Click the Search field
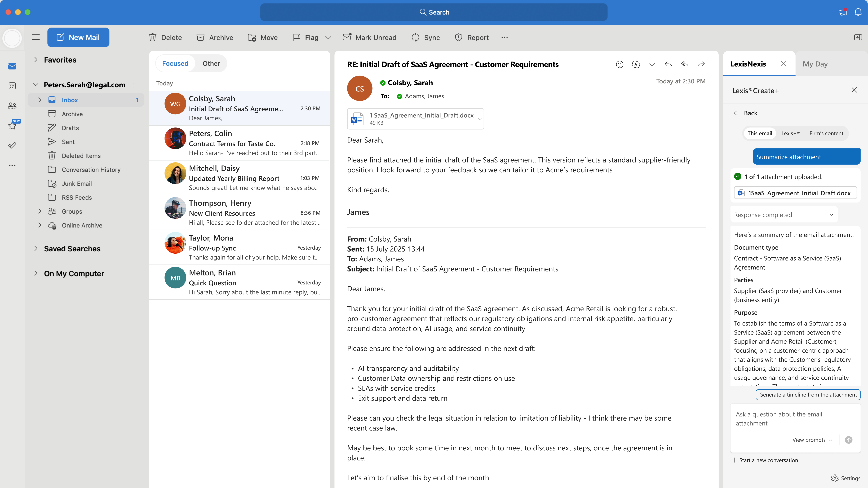 click(434, 12)
